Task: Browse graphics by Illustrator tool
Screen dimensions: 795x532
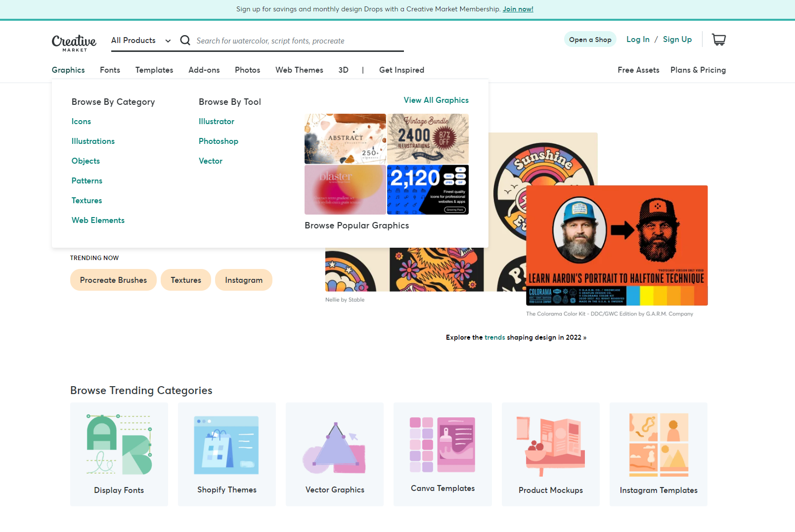Action: [x=217, y=122]
